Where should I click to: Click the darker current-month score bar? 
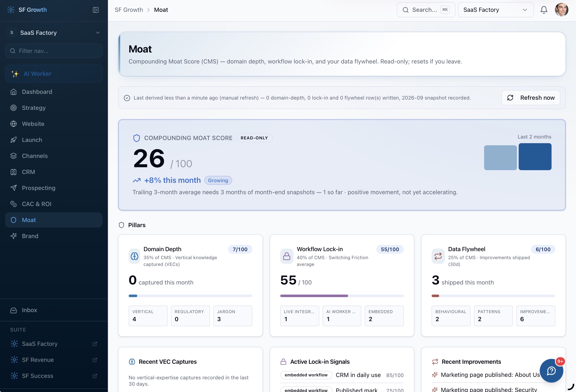point(535,157)
